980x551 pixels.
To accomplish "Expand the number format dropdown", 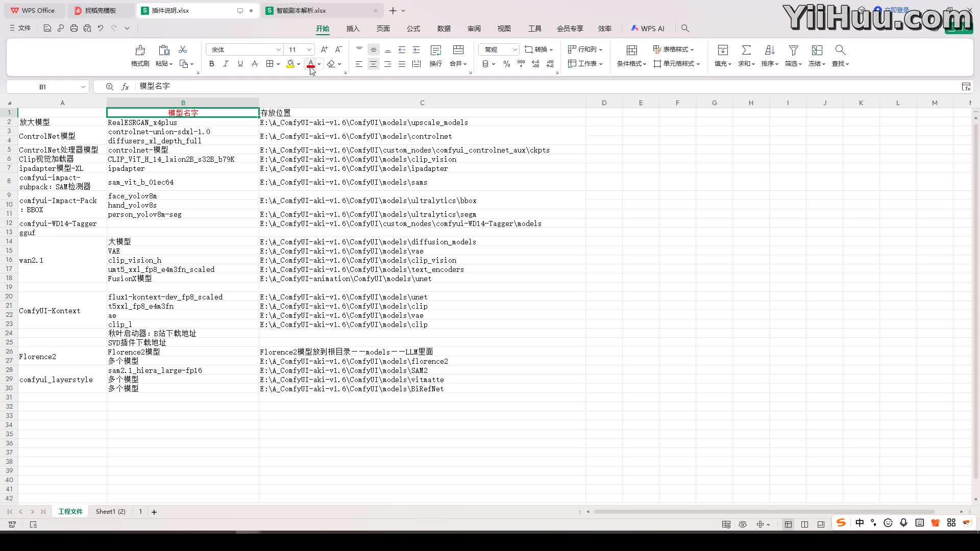I will tap(514, 49).
